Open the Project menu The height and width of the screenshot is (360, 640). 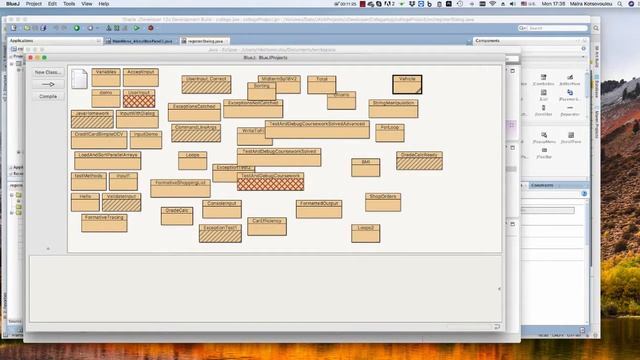tap(34, 4)
